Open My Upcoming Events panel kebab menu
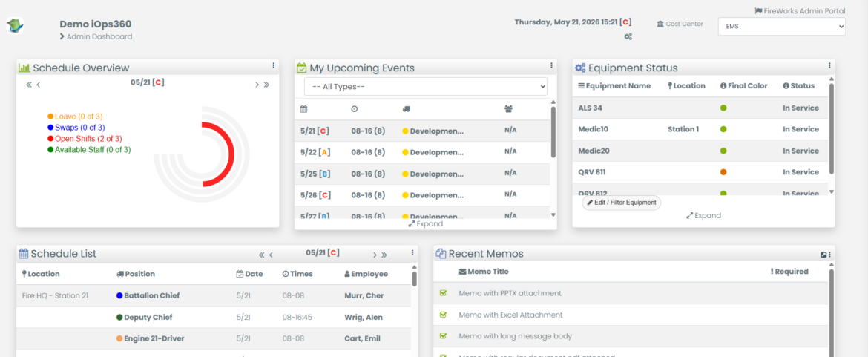 pos(551,65)
